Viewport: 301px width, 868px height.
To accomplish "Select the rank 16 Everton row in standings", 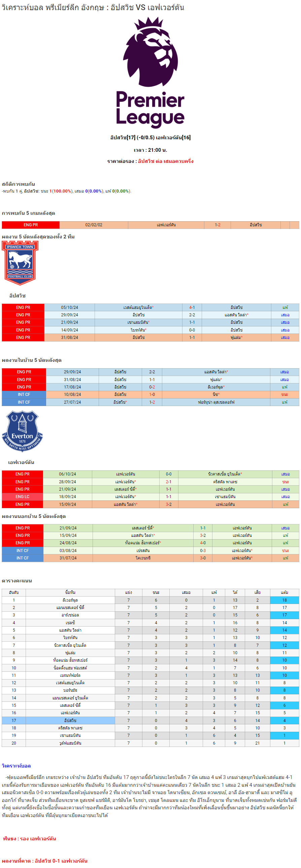I will pos(150,713).
